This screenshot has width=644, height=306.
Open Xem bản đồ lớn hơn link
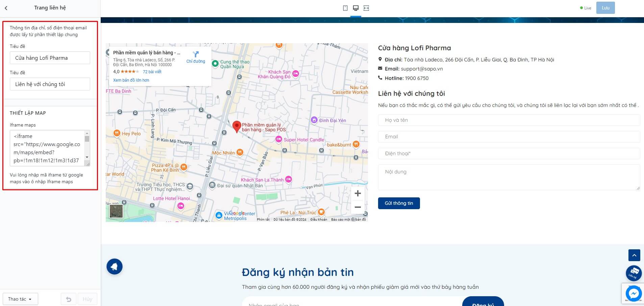pyautogui.click(x=131, y=80)
